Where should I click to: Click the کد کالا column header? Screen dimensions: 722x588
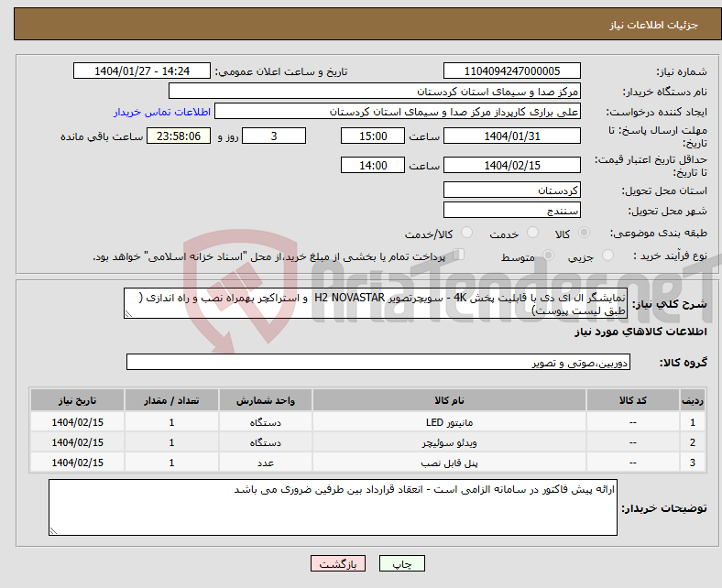pos(633,400)
